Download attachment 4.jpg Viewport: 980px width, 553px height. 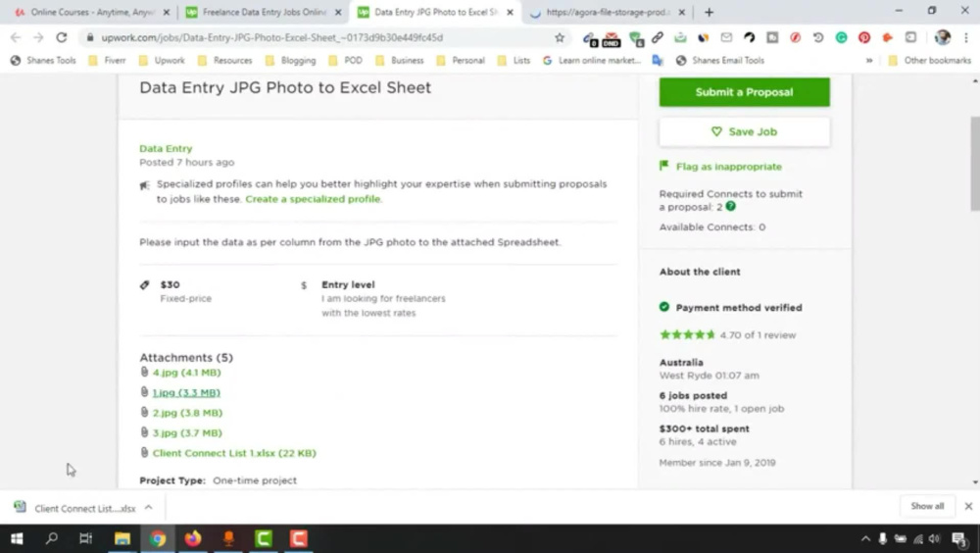(x=186, y=373)
